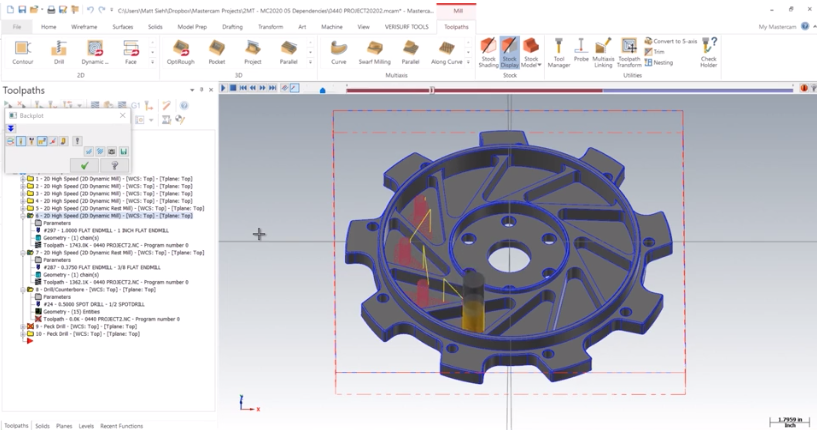Open the Wireframe ribbon tab

click(x=84, y=27)
